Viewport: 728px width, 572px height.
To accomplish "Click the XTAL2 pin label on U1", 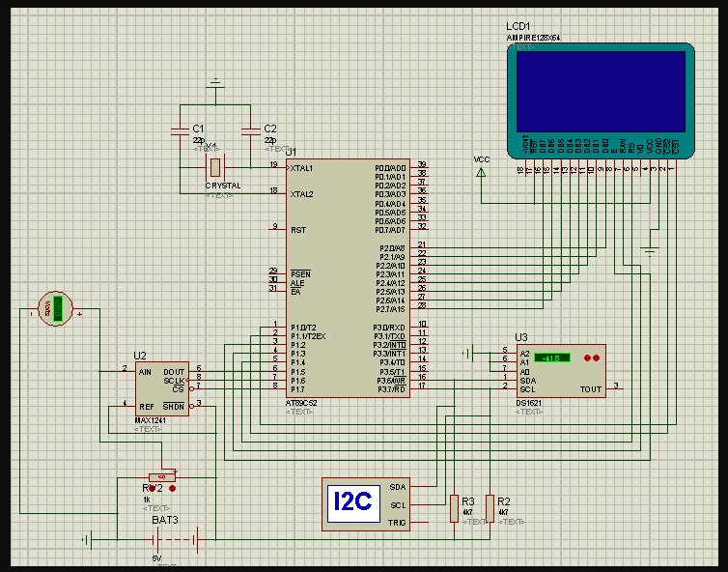I will [302, 194].
